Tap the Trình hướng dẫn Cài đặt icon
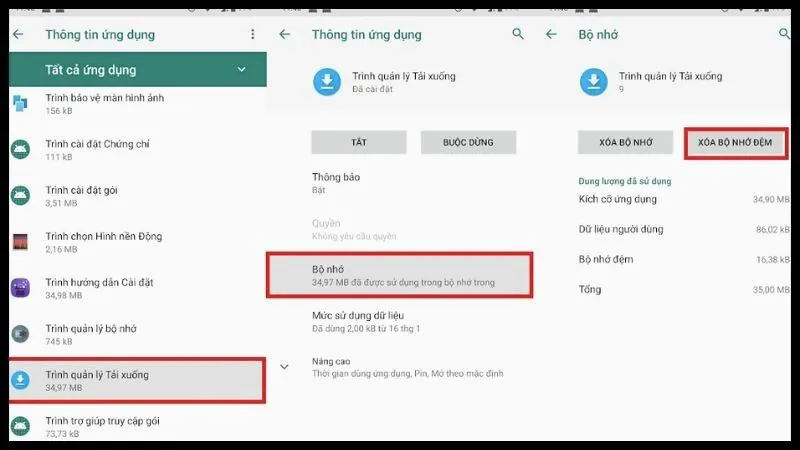Screen dimensions: 800x450 [x=20, y=288]
